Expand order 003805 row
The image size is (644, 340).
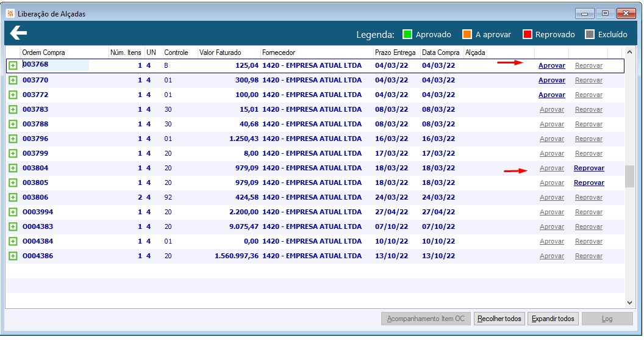click(x=13, y=183)
